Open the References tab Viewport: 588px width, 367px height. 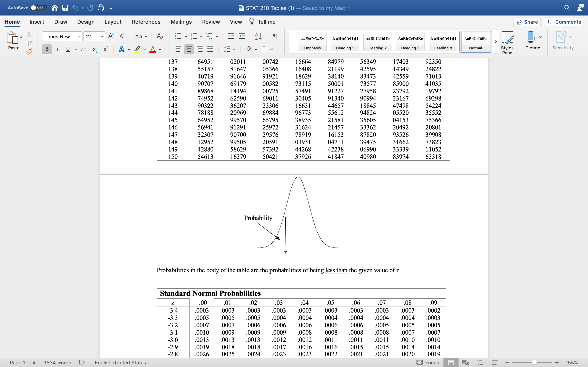click(x=146, y=22)
